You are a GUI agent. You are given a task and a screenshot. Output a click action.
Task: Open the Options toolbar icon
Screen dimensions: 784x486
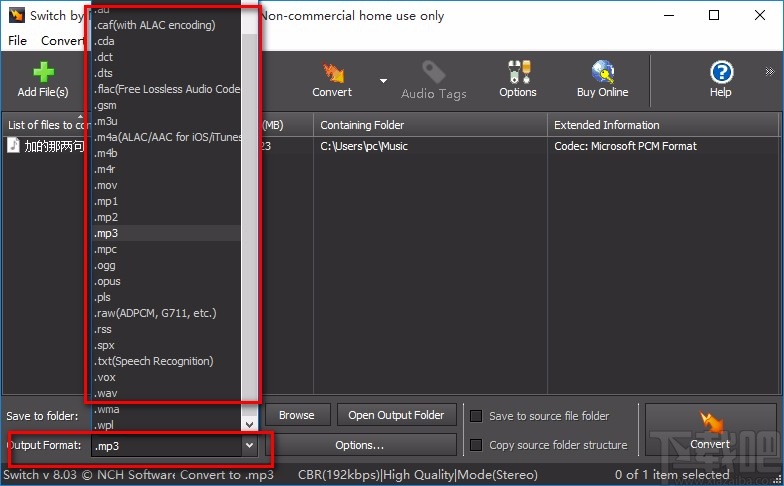click(x=518, y=72)
